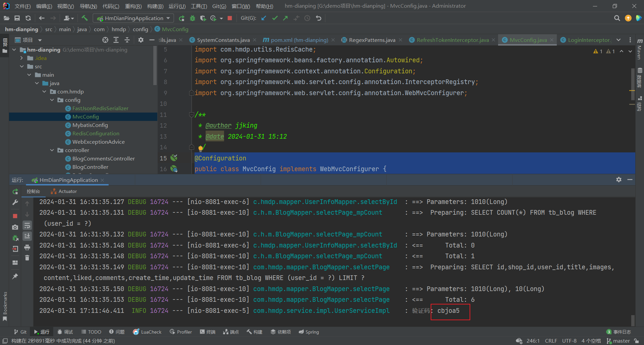Collapse the com.hmdp package node

coord(44,91)
